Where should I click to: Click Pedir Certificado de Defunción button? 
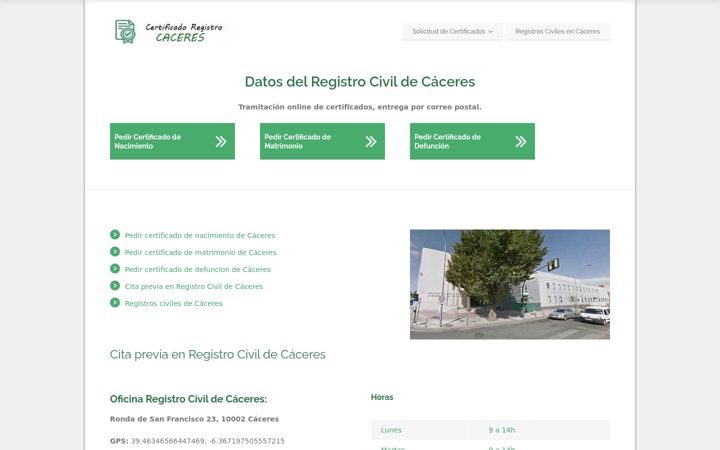pos(472,141)
